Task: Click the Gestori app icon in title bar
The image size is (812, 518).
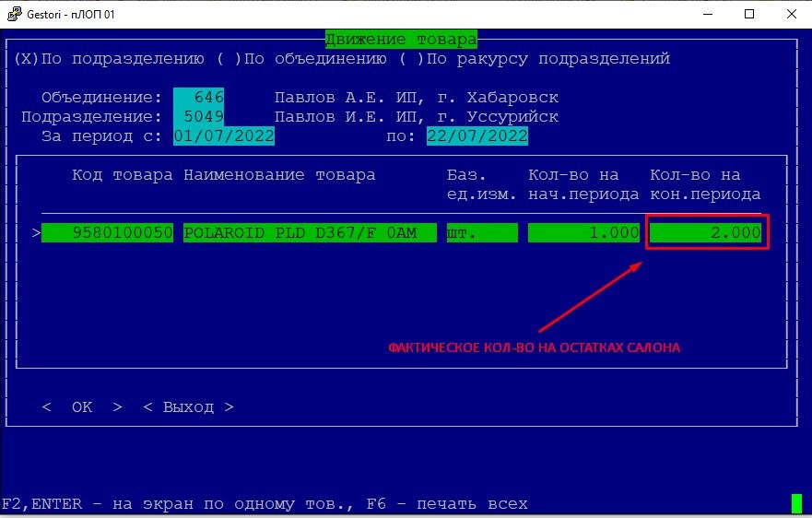Action: [14, 14]
